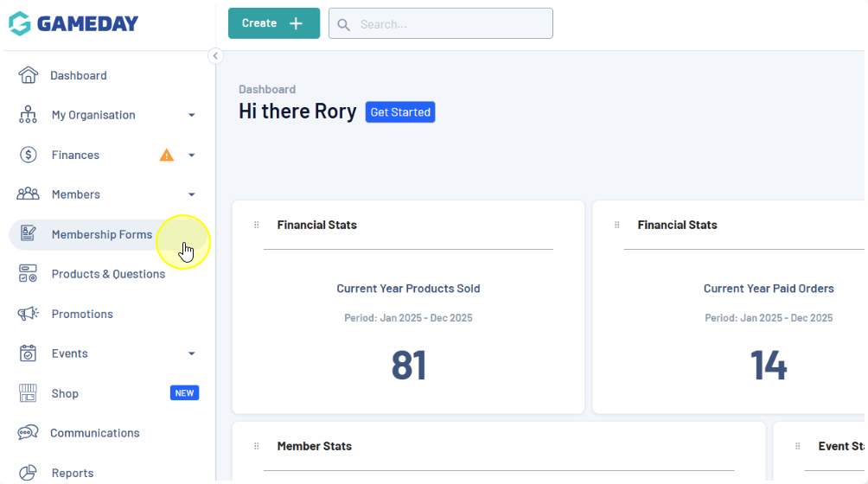This screenshot has height=484, width=868.
Task: Open the Events menu item
Action: tap(70, 353)
